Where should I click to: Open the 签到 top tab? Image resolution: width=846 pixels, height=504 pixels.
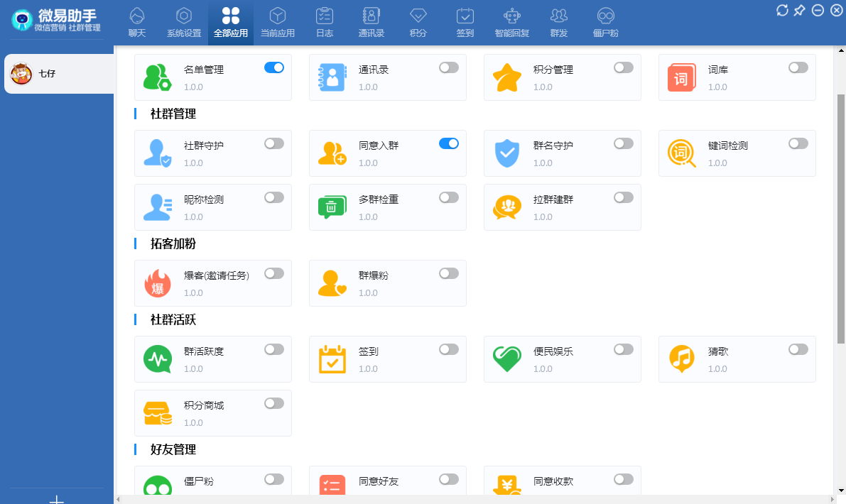[x=465, y=23]
